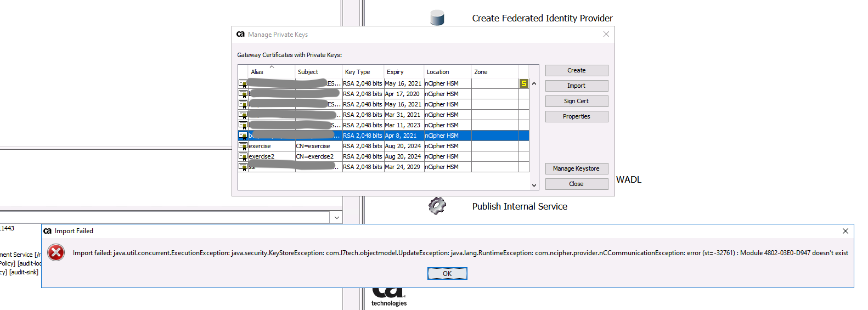This screenshot has height=310, width=868.
Task: Click the Manage Keystore button
Action: pyautogui.click(x=576, y=168)
